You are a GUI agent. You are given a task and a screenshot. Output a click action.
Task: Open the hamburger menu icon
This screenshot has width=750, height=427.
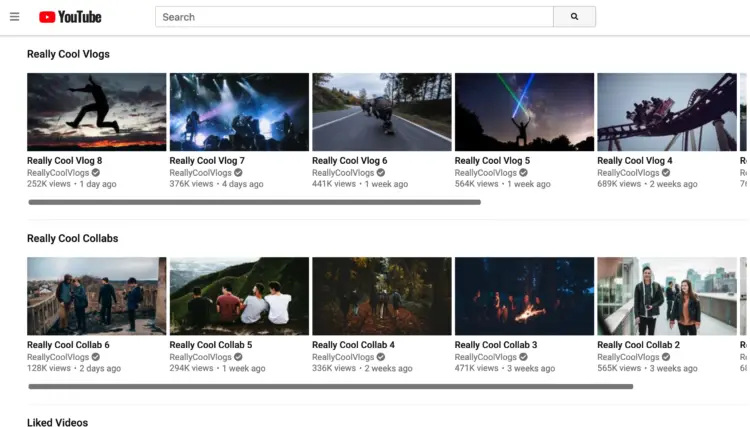pos(14,17)
